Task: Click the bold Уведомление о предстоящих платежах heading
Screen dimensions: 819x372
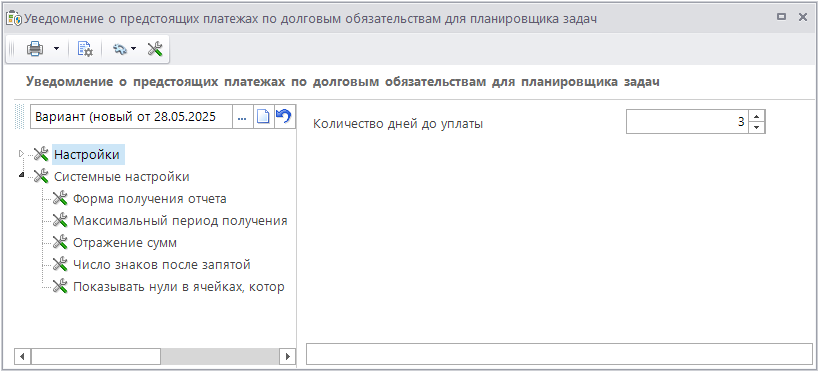Action: pyautogui.click(x=343, y=82)
